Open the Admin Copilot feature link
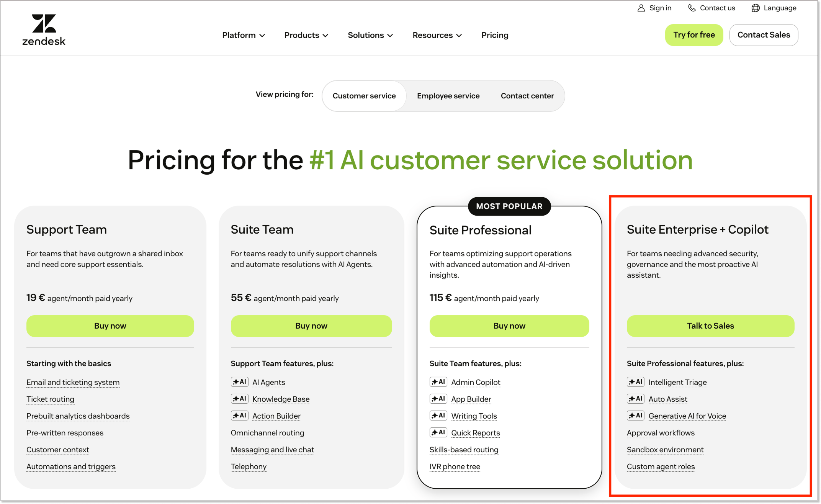Screen dimensions: 821x504 coord(476,382)
